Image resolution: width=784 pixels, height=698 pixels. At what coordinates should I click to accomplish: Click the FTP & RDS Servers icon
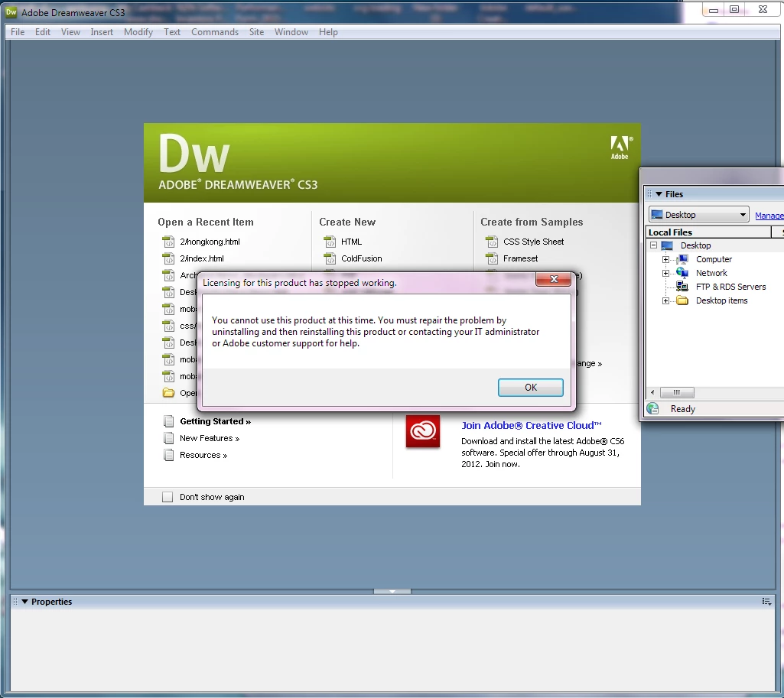(x=682, y=287)
